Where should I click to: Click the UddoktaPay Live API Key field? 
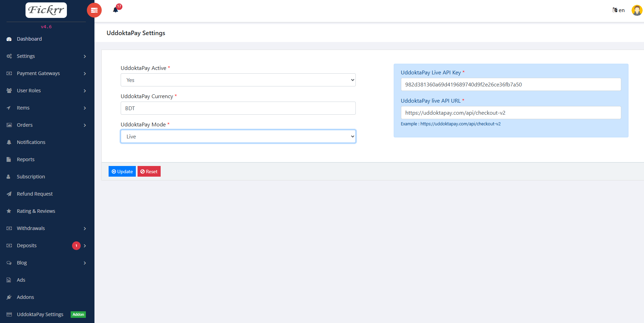511,84
